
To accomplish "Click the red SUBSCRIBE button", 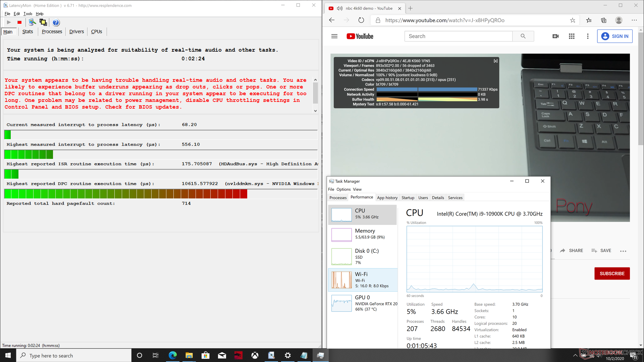I will point(612,274).
